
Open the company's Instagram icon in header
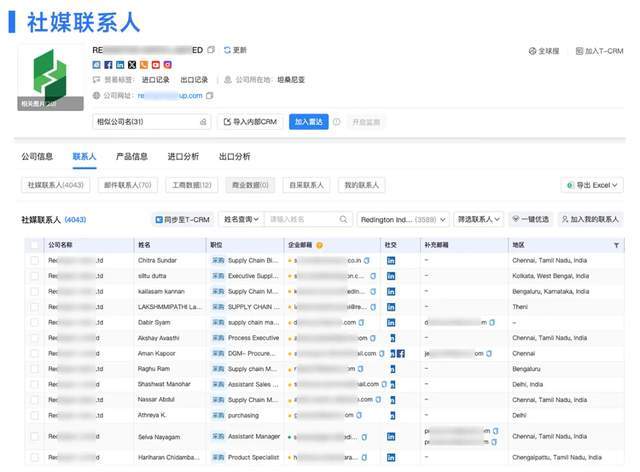point(168,65)
